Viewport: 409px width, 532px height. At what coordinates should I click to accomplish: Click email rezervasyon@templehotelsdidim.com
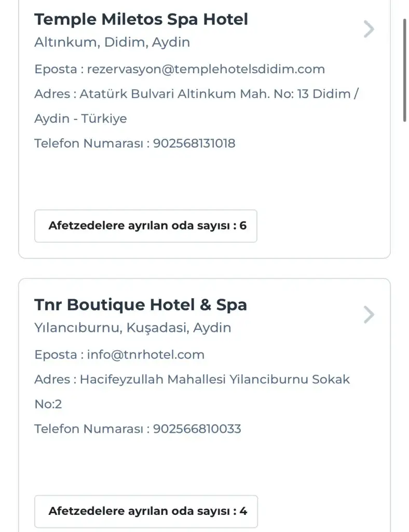point(206,69)
